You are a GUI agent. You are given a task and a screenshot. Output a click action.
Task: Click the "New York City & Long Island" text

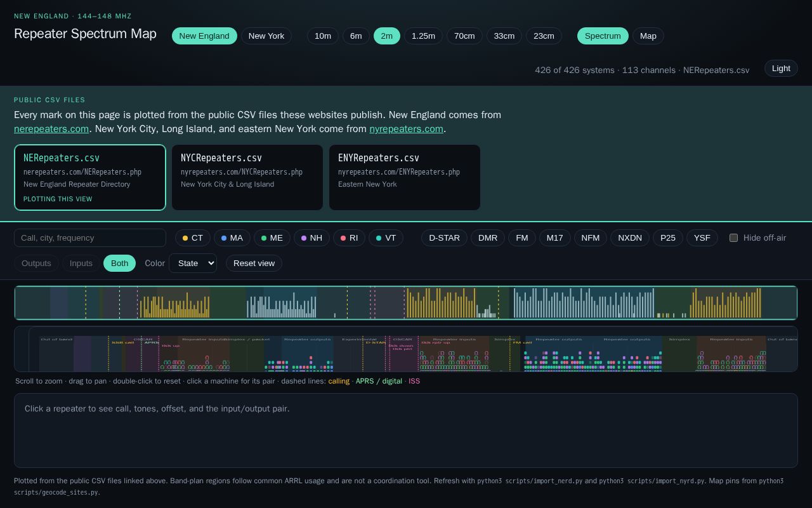tap(227, 184)
